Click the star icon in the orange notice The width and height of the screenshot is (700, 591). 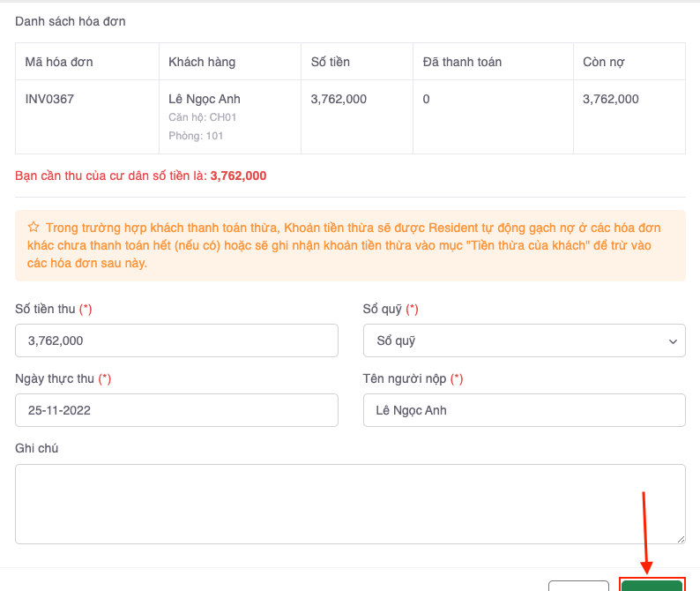point(34,227)
